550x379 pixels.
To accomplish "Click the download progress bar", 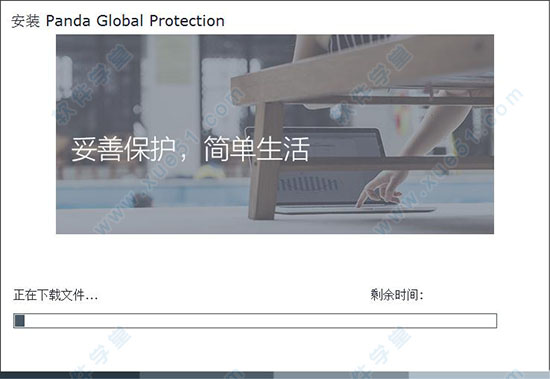I will [x=255, y=321].
